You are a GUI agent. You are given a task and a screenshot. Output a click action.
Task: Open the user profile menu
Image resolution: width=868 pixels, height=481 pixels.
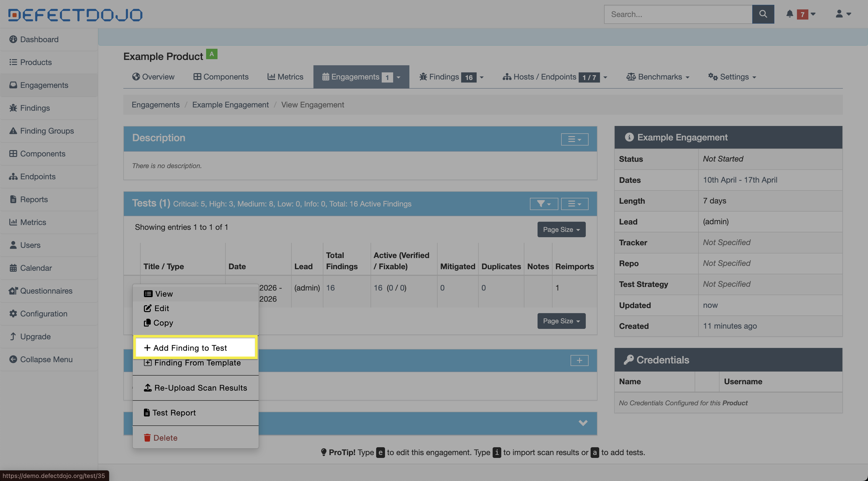coord(843,14)
